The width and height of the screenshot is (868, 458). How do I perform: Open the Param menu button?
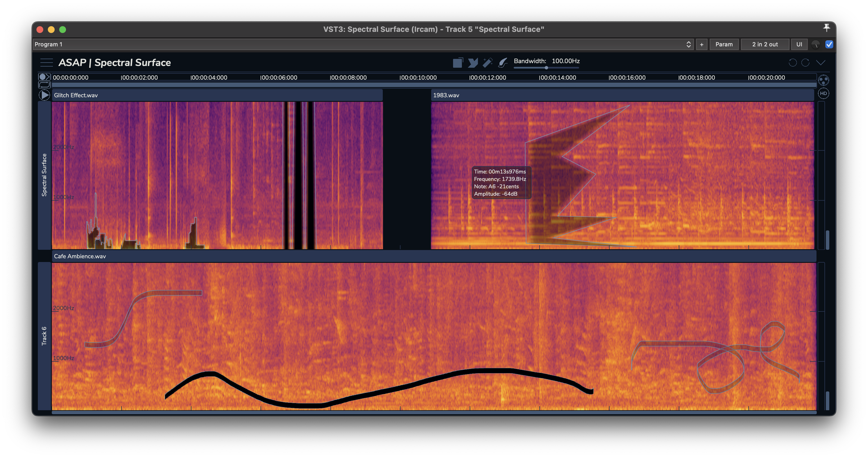pyautogui.click(x=724, y=44)
